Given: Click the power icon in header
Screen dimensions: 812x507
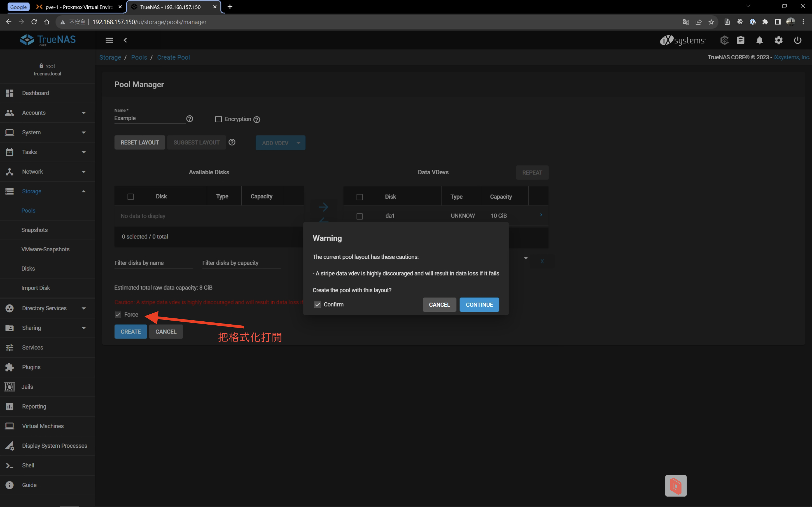Looking at the screenshot, I should tap(798, 40).
